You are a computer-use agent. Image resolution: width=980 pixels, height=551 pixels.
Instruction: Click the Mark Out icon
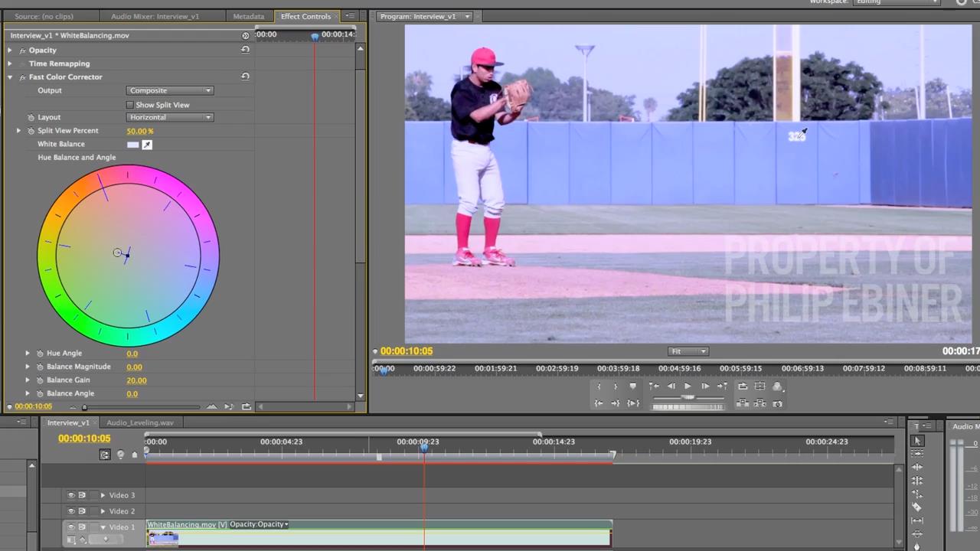[x=616, y=386]
